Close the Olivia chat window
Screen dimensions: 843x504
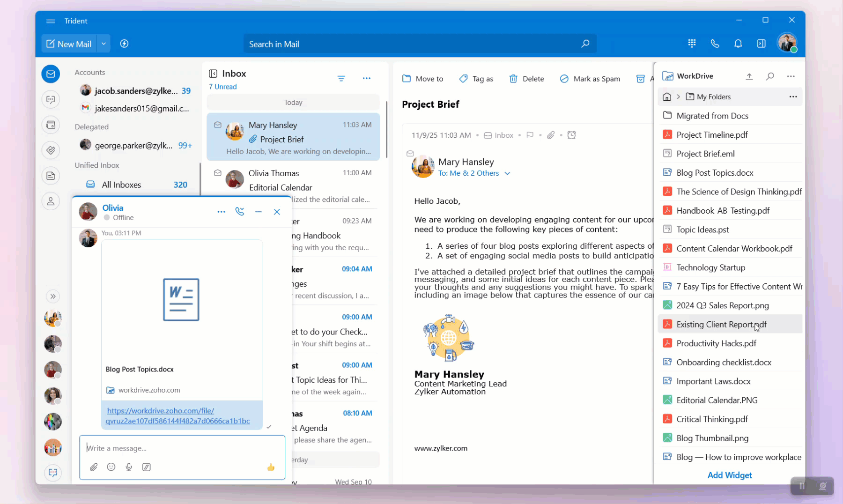tap(277, 212)
